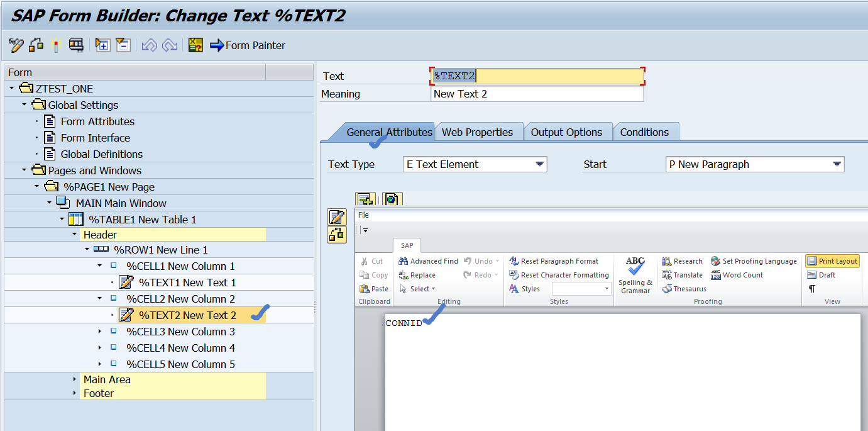Click the CONNID text in editor

(x=404, y=323)
